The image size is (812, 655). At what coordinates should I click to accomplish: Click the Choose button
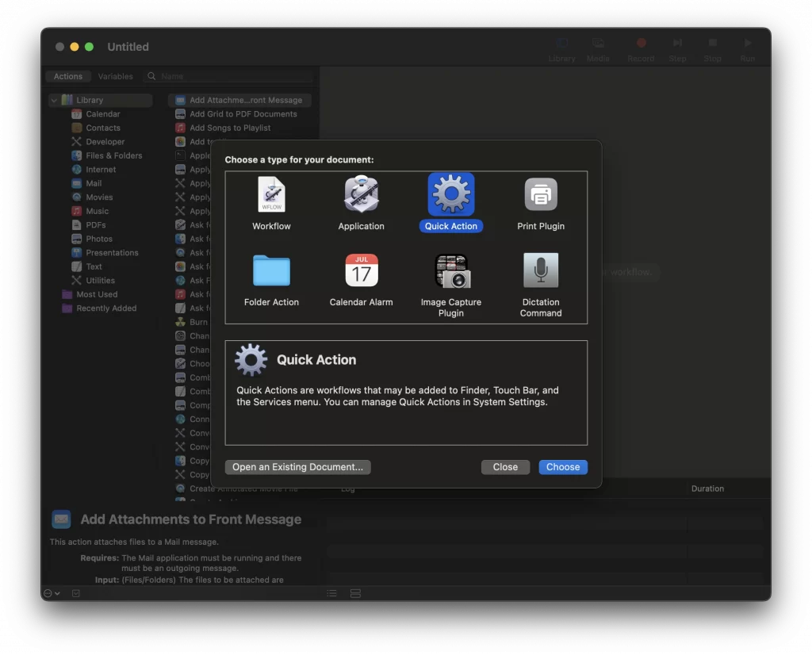[563, 467]
